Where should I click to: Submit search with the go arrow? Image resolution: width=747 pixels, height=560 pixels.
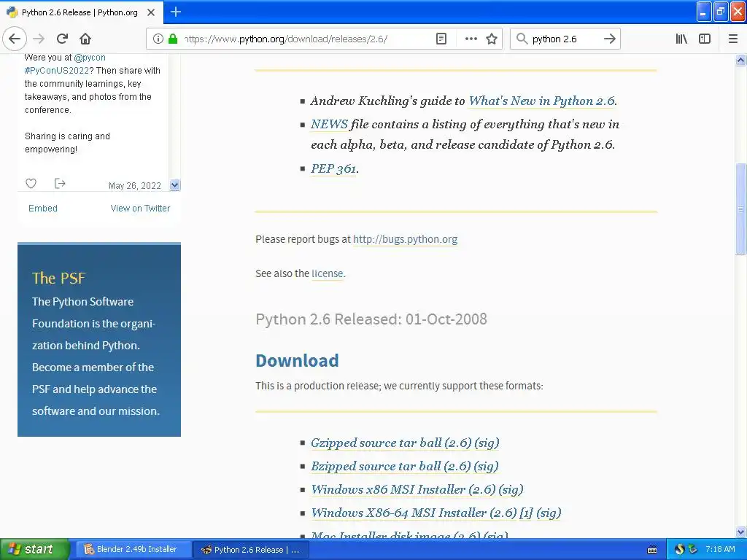tap(609, 39)
